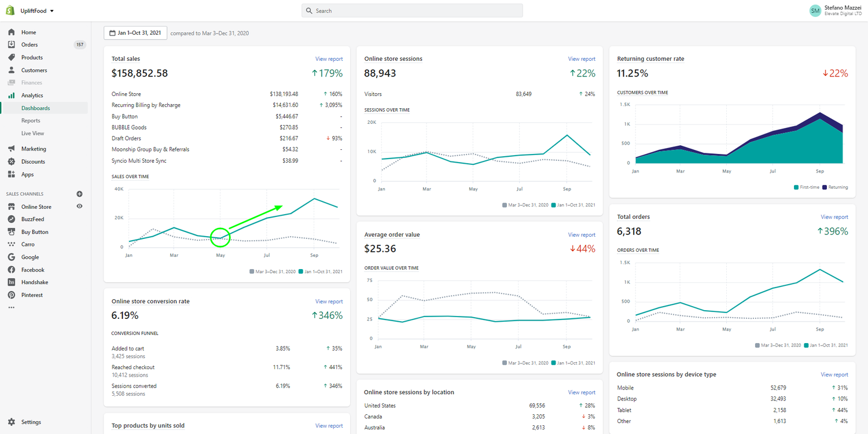The width and height of the screenshot is (868, 434).
Task: Open Reports in sidebar
Action: click(31, 121)
